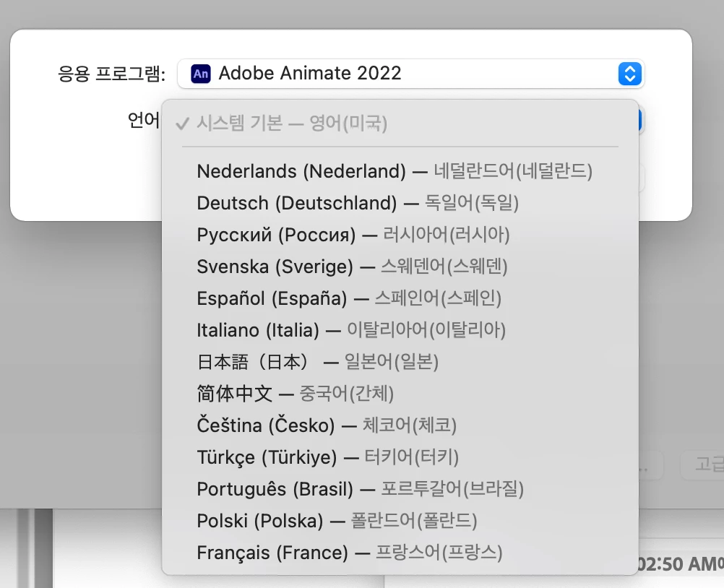The image size is (724, 588).
Task: Pick Español (España) language entry
Action: (x=400, y=298)
